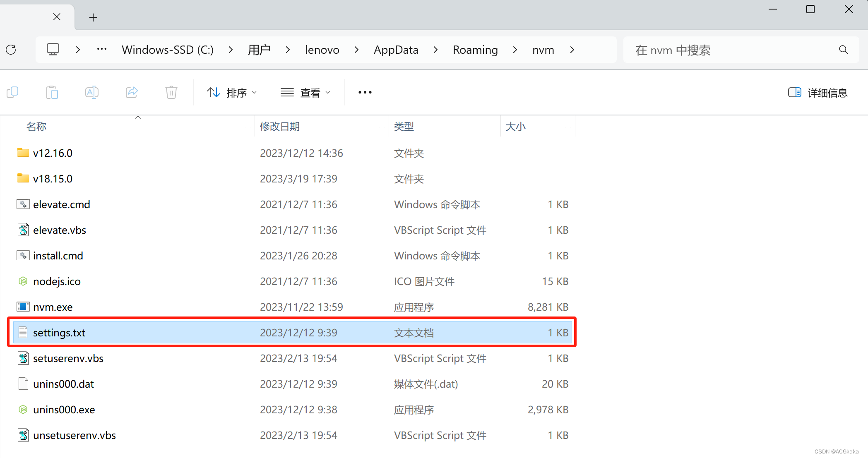Screen dimensions: 868x458
Task: Expand chevron after This PC icon
Action: tap(78, 50)
